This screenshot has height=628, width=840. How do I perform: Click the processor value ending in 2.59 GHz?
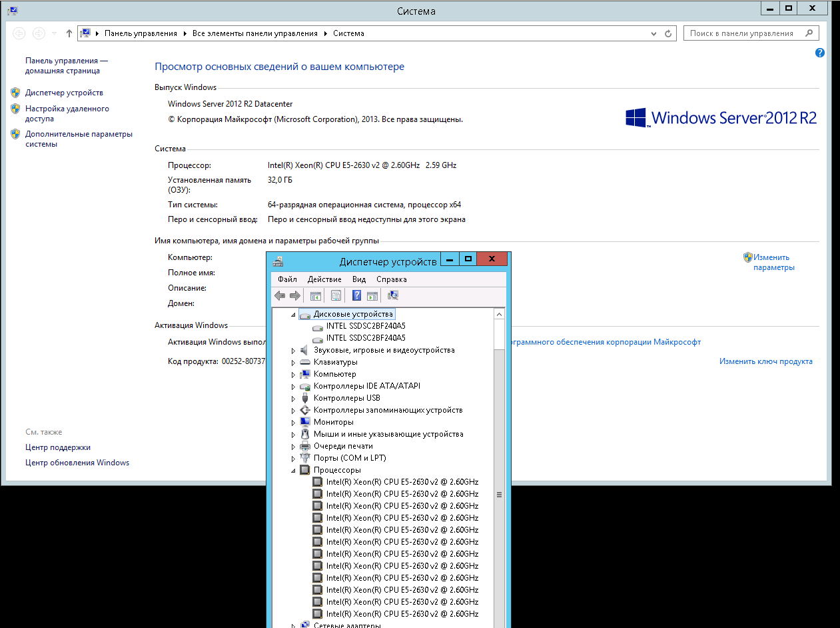(362, 165)
